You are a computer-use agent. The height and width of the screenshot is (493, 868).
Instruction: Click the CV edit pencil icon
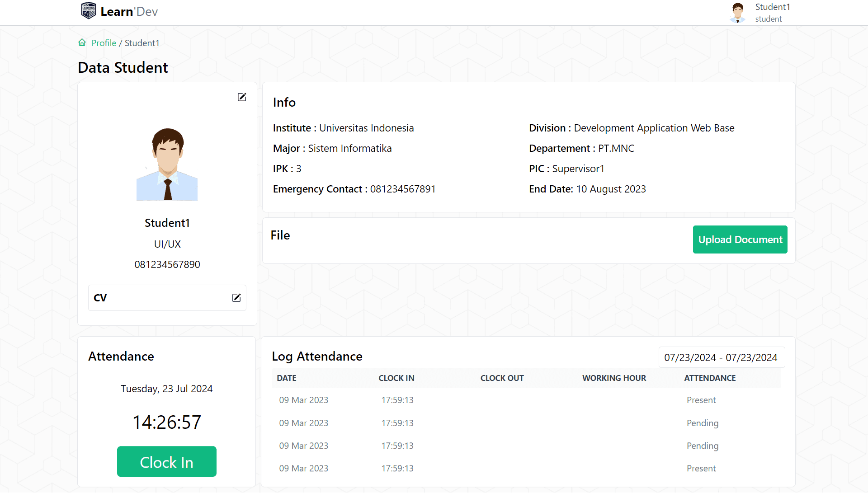tap(236, 297)
